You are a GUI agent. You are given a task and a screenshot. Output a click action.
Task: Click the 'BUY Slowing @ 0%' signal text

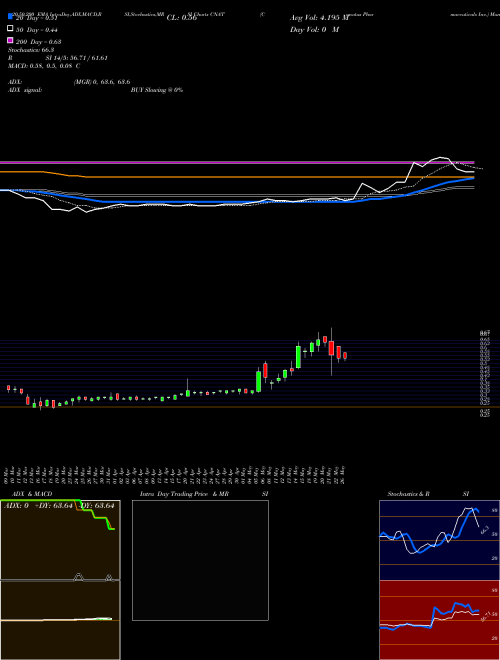(x=157, y=90)
